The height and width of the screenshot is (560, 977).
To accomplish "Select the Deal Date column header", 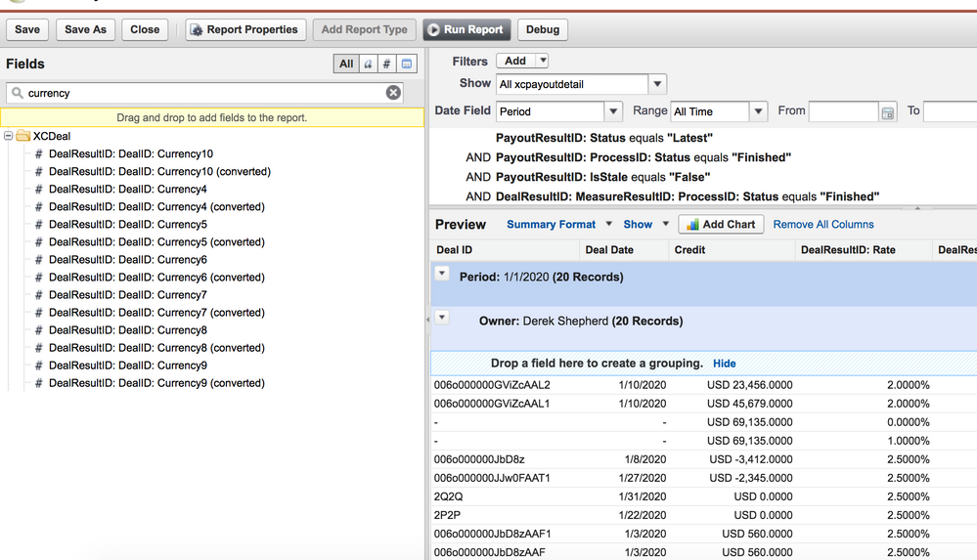I will (624, 250).
